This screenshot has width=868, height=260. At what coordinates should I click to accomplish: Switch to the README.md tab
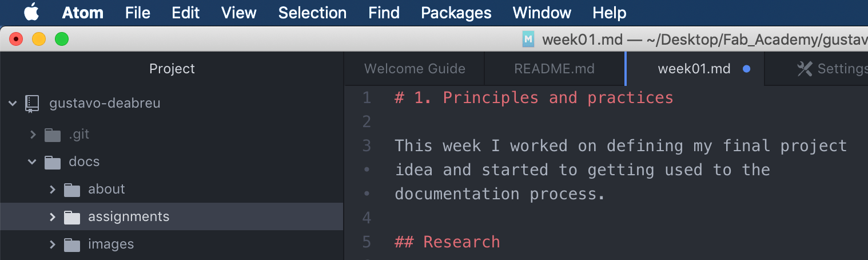point(554,69)
